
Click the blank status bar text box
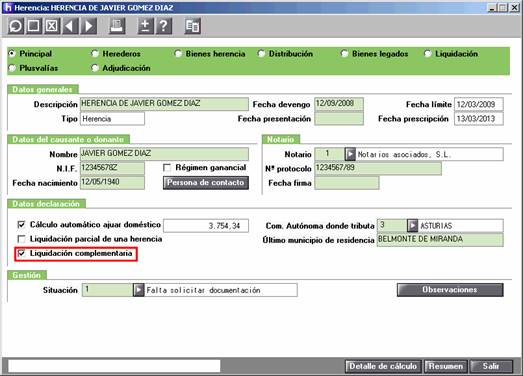[x=114, y=366]
